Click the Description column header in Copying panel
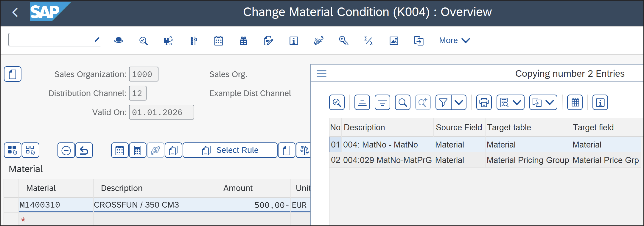Image resolution: width=644 pixels, height=226 pixels. click(x=388, y=127)
